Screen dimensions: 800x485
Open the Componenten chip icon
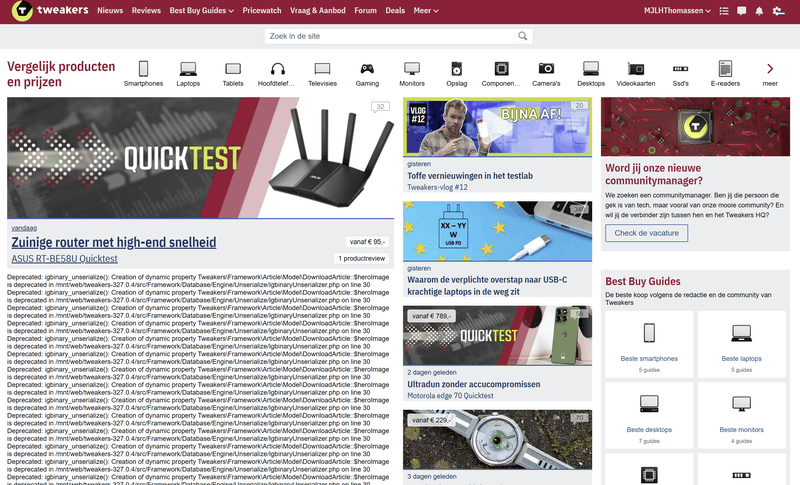(x=502, y=68)
